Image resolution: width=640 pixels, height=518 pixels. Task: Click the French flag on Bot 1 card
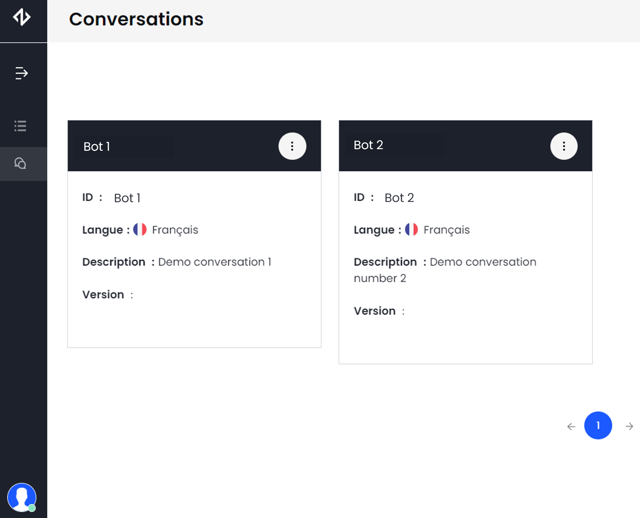140,229
